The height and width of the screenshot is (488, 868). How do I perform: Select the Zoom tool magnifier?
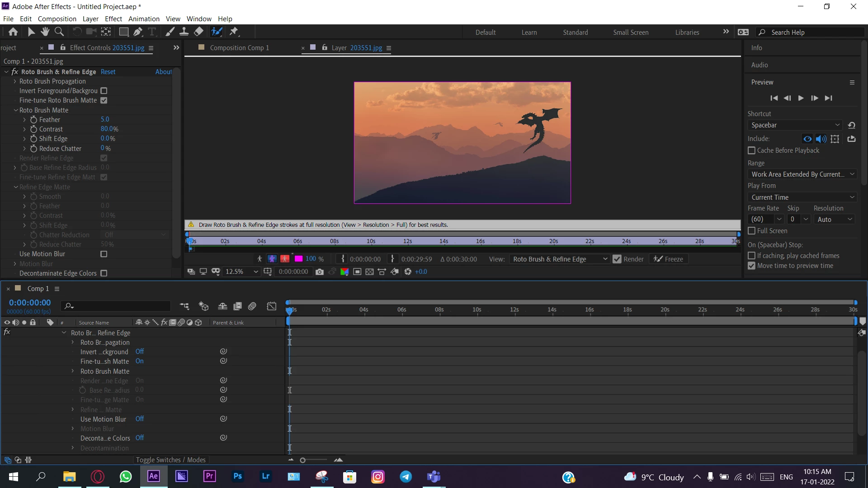[x=59, y=32]
